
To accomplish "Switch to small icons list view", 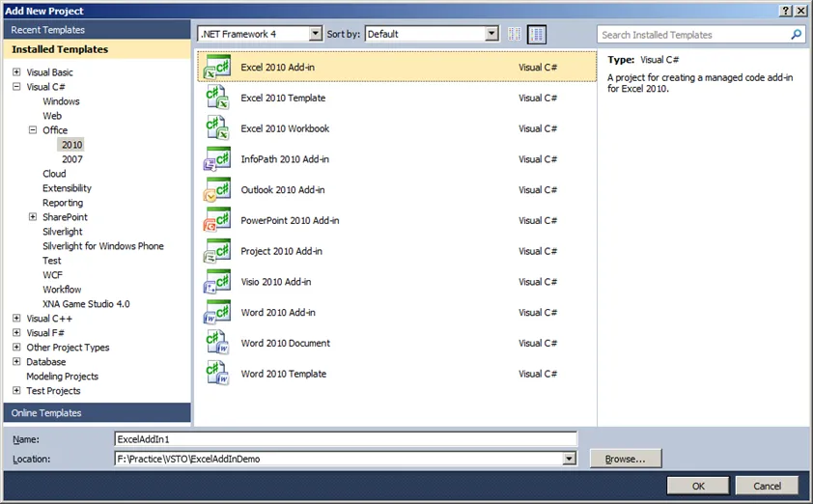I will coord(515,34).
